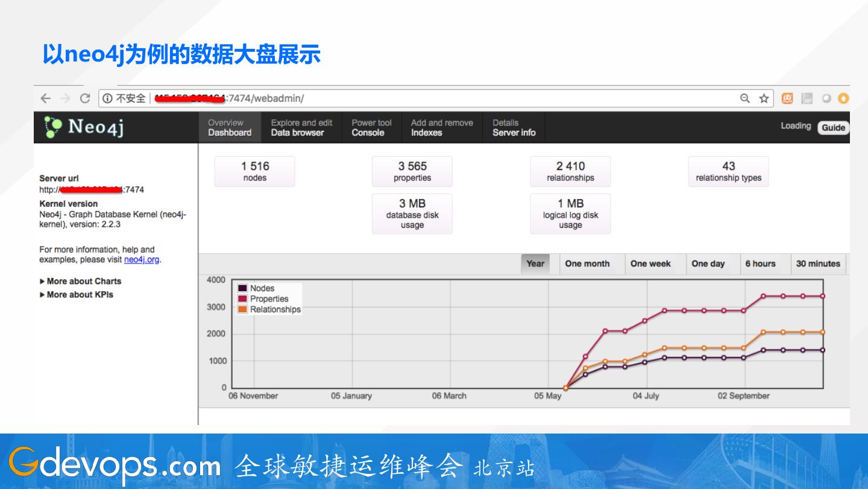Click the 04 July axis label
Image resolution: width=868 pixels, height=489 pixels.
coord(646,396)
